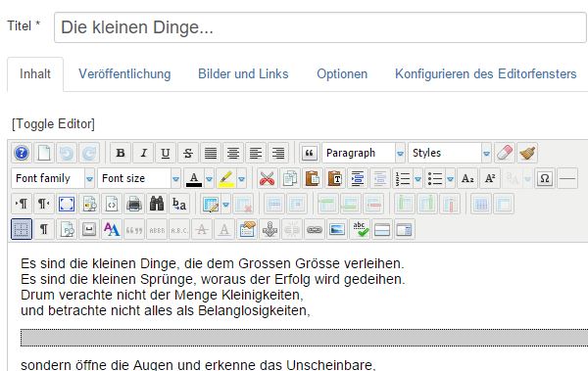The width and height of the screenshot is (588, 371).
Task: Toggle superscript formatting
Action: click(x=490, y=178)
